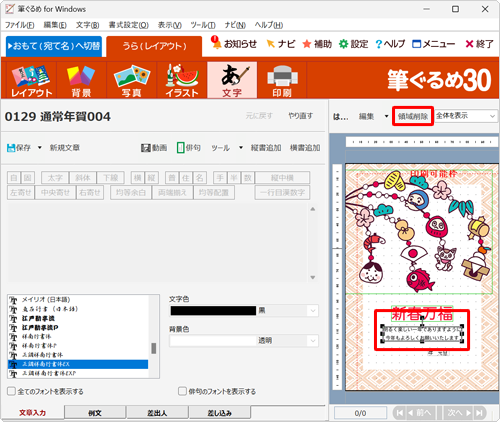The height and width of the screenshot is (422, 500).
Task: Go to the first page
Action: click(x=399, y=413)
